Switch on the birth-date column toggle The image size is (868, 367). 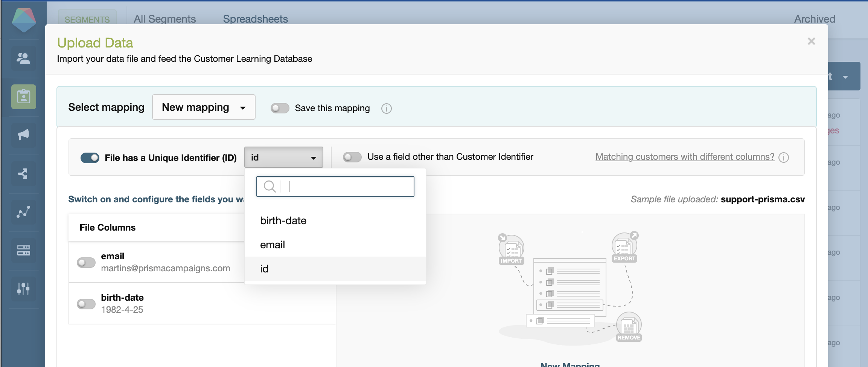click(x=86, y=304)
